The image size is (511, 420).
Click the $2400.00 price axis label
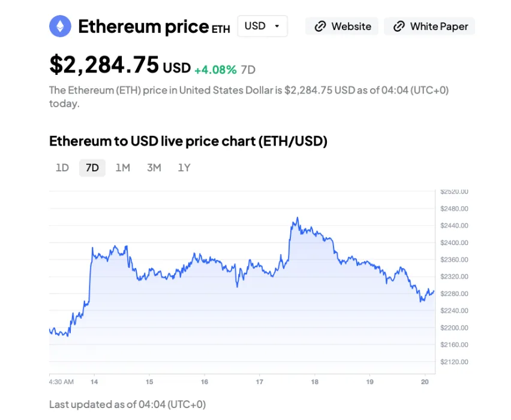tap(454, 243)
